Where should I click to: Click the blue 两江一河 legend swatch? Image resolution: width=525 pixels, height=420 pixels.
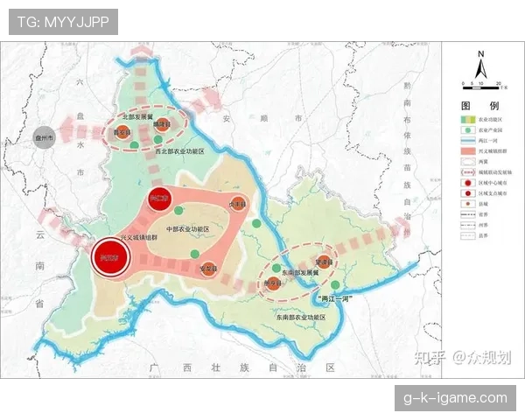(467, 139)
